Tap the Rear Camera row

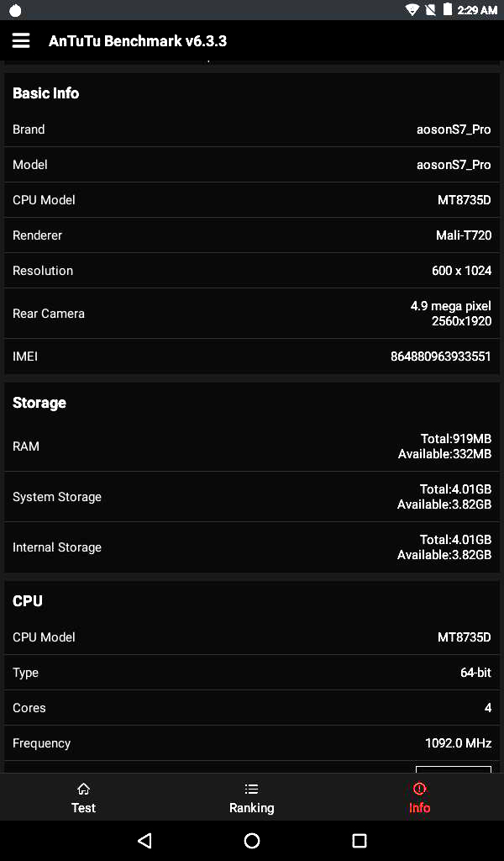tap(251, 314)
